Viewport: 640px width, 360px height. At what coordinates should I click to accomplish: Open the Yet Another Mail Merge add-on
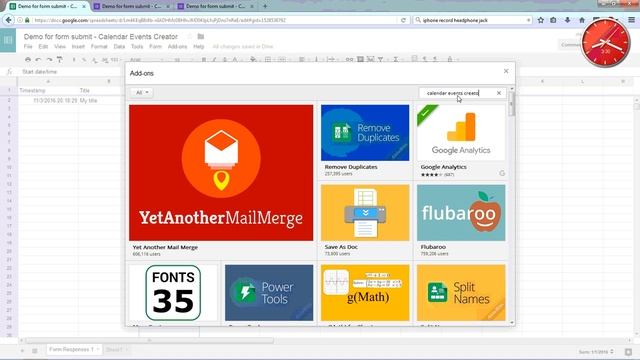[221, 173]
